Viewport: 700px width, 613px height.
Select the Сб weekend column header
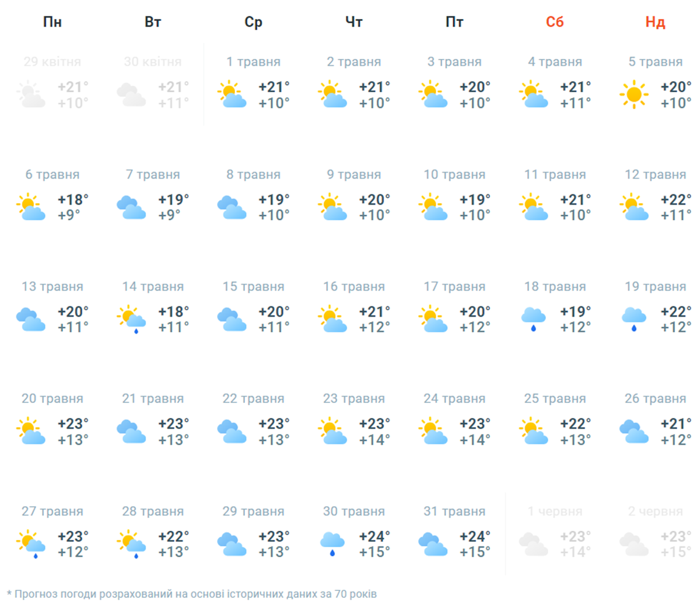[555, 22]
